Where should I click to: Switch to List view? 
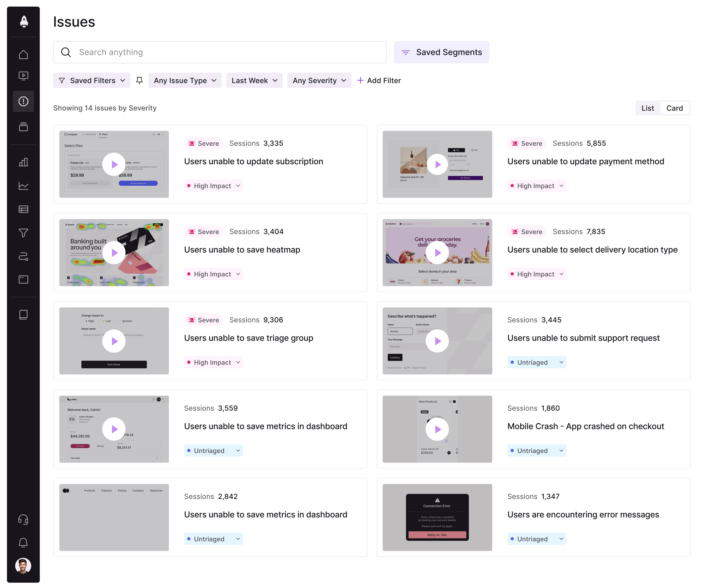(x=648, y=108)
